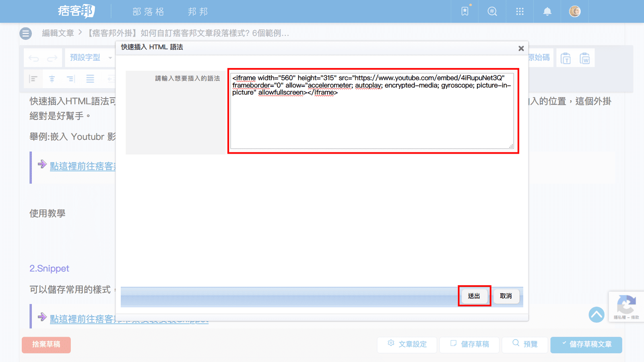Click the hamburger menu beside 編輯文章

(26, 33)
